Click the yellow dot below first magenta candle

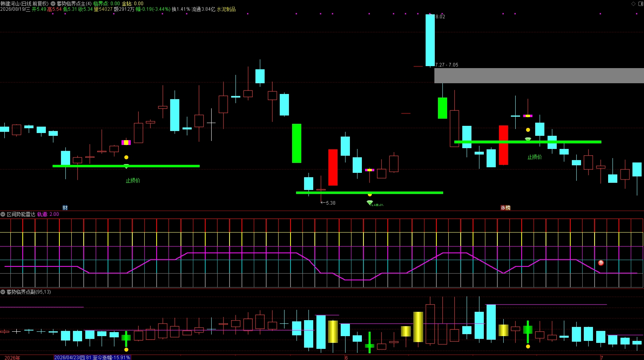(x=126, y=157)
